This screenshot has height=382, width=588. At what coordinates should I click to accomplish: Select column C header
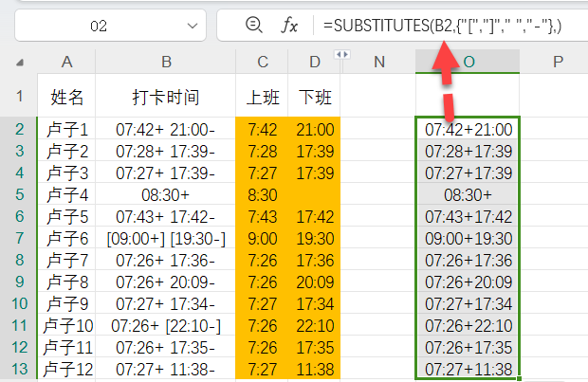tap(262, 62)
